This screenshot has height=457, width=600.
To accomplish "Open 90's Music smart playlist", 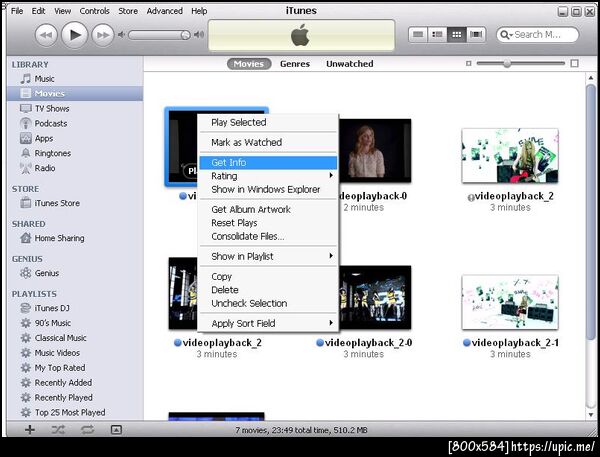I will point(52,323).
